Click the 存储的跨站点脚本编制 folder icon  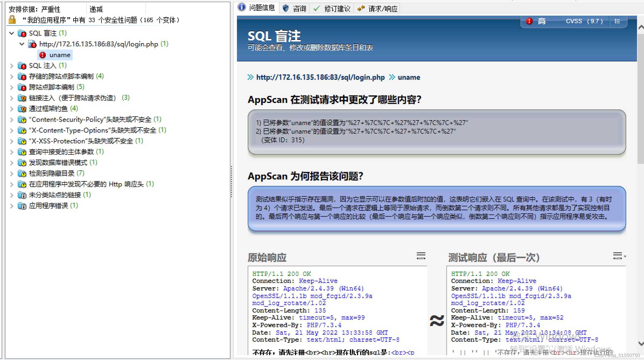coord(22,77)
